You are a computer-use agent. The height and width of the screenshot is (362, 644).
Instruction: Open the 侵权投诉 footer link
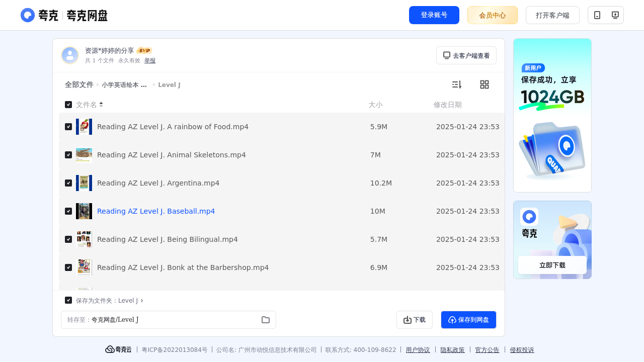[522, 350]
